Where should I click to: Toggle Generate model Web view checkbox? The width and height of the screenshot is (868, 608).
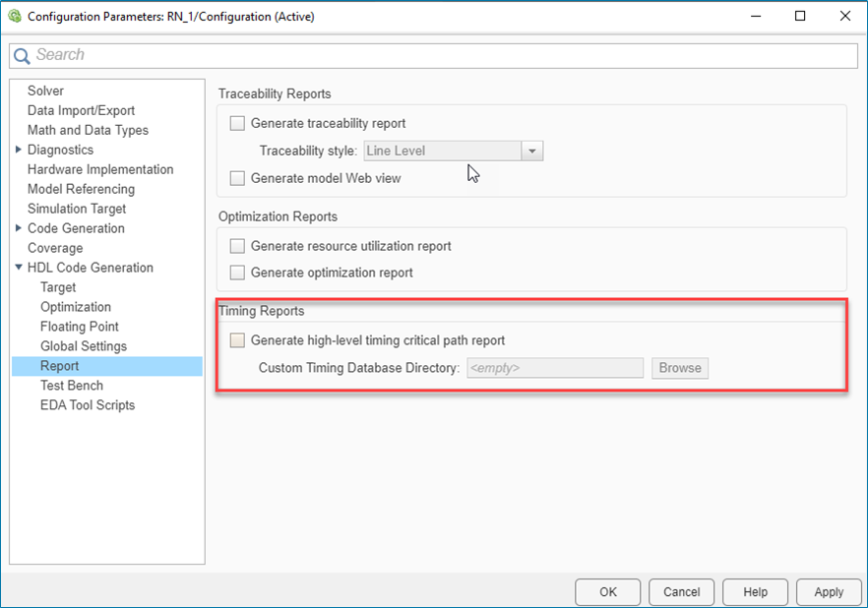(237, 178)
